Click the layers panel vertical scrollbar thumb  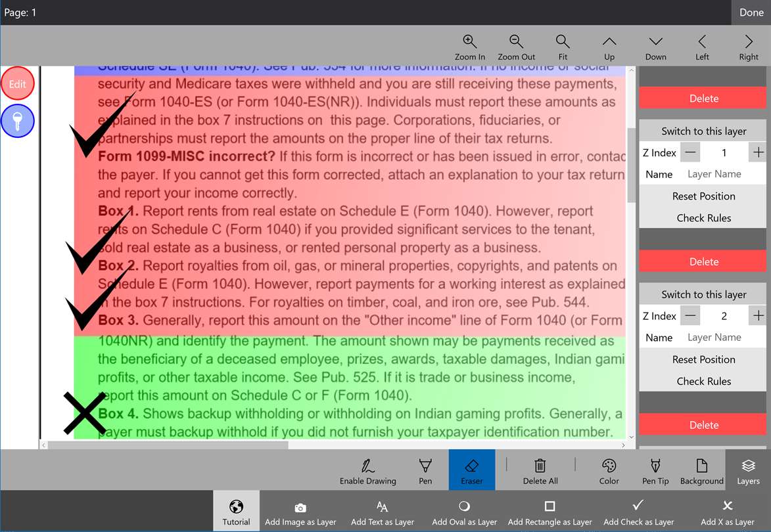pos(632,165)
